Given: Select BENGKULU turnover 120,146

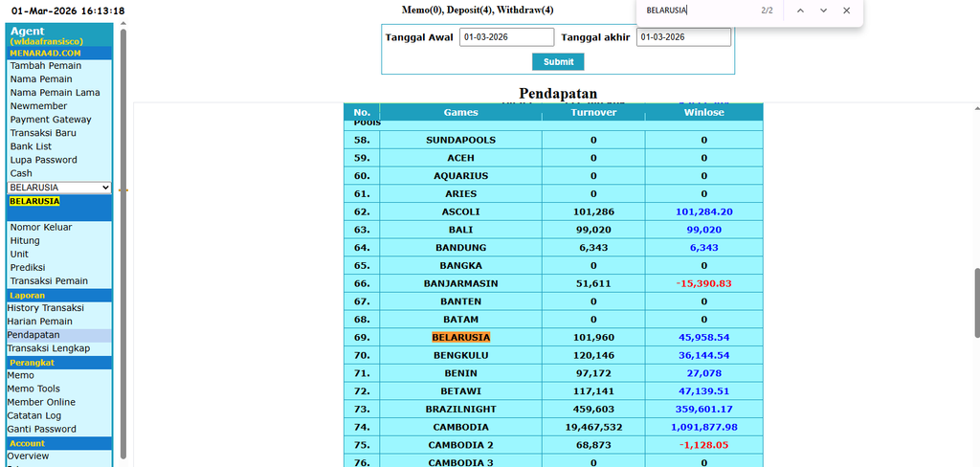Looking at the screenshot, I should click(593, 355).
